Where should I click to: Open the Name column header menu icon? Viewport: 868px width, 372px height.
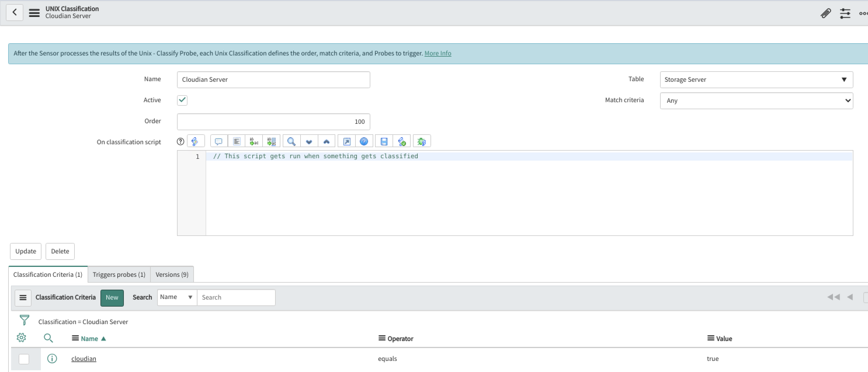[75, 338]
